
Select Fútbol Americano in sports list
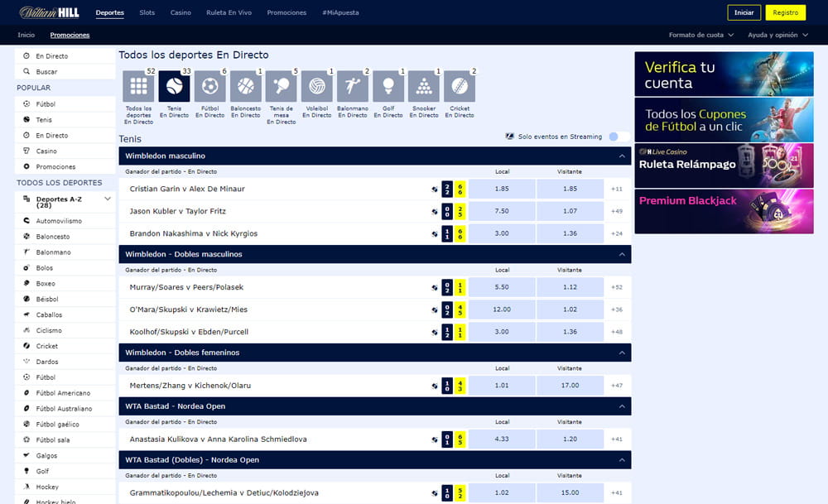63,392
